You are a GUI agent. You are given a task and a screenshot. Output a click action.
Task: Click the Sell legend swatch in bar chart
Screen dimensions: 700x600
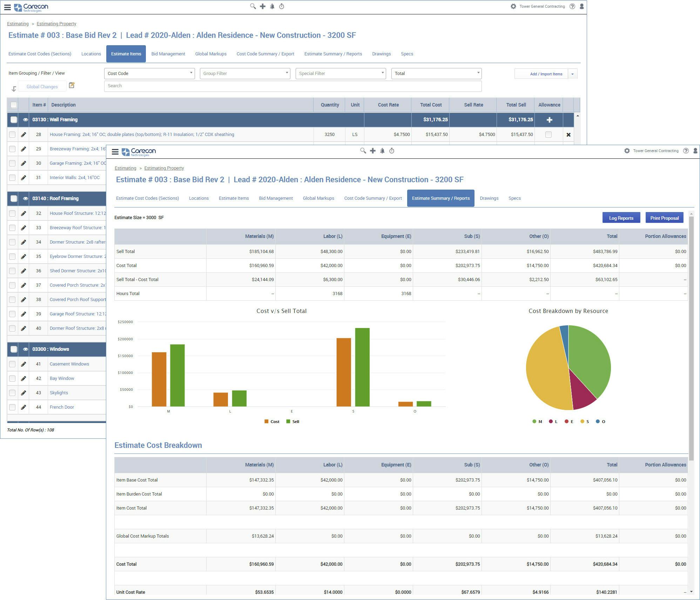pos(288,422)
